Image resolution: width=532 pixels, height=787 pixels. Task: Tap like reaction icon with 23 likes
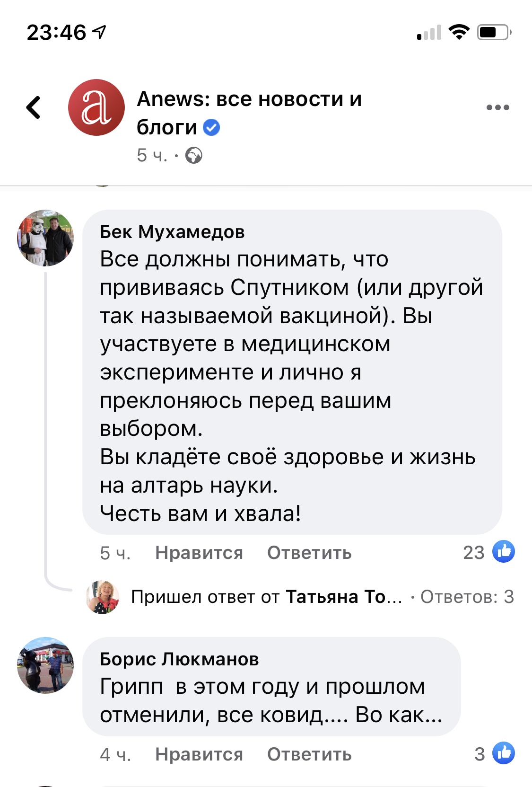click(504, 552)
